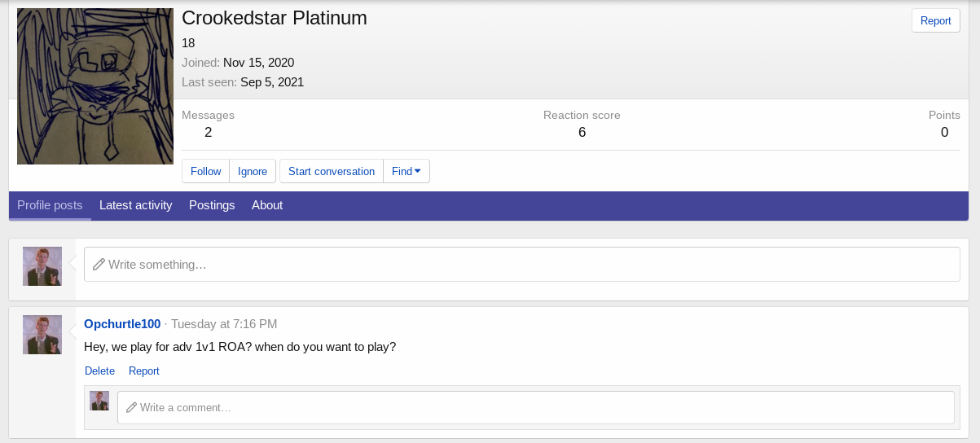Click the Tuesday at 7:16 PM timestamp

click(x=224, y=324)
